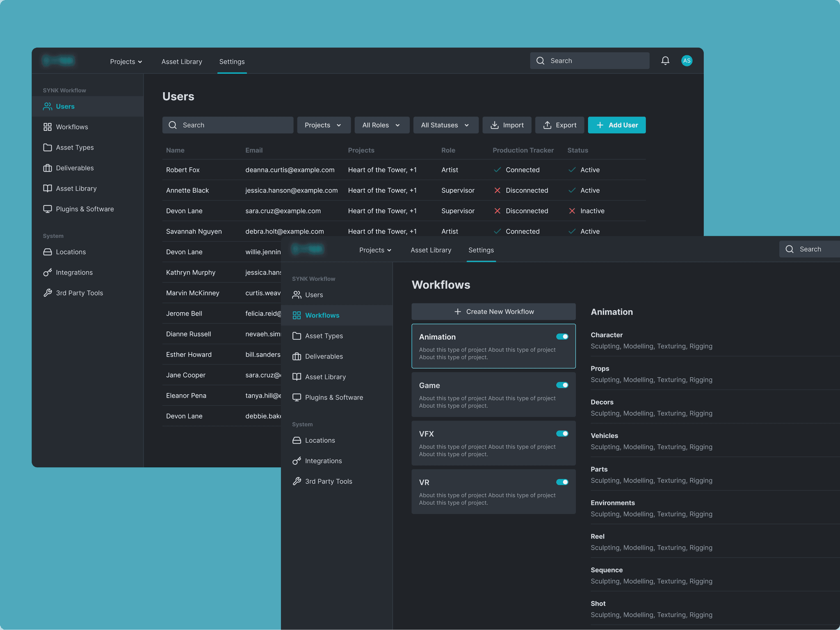This screenshot has height=630, width=840.
Task: Open Asset Types in the front window sidebar
Action: 324,336
